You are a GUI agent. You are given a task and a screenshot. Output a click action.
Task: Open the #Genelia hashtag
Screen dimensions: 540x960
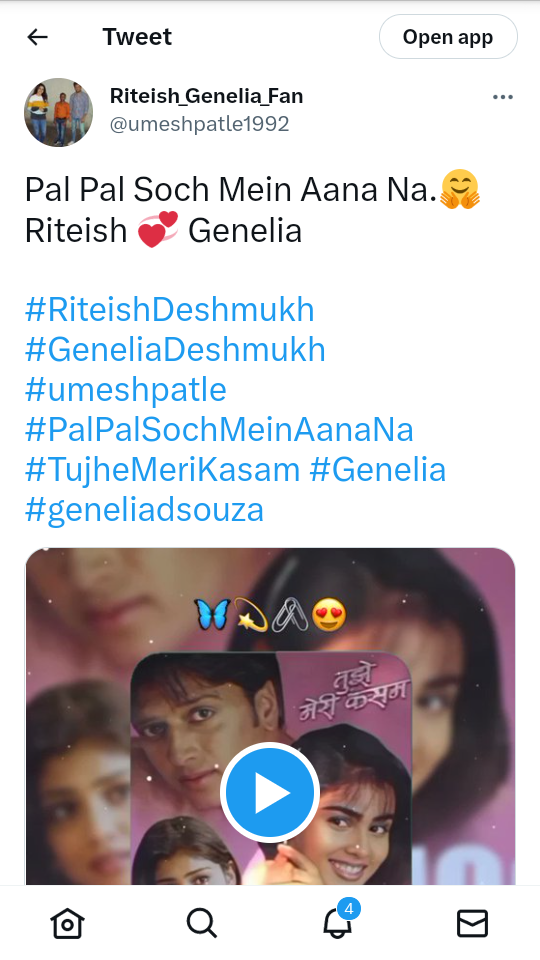pyautogui.click(x=378, y=470)
